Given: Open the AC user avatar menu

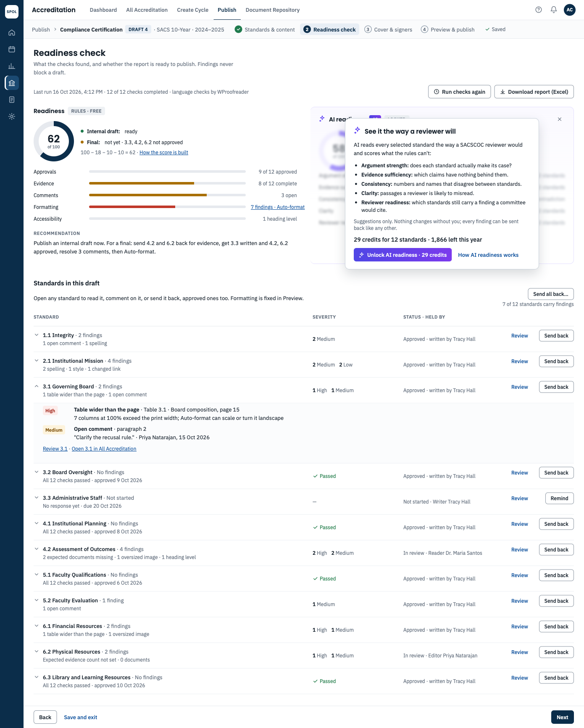Looking at the screenshot, I should (570, 10).
